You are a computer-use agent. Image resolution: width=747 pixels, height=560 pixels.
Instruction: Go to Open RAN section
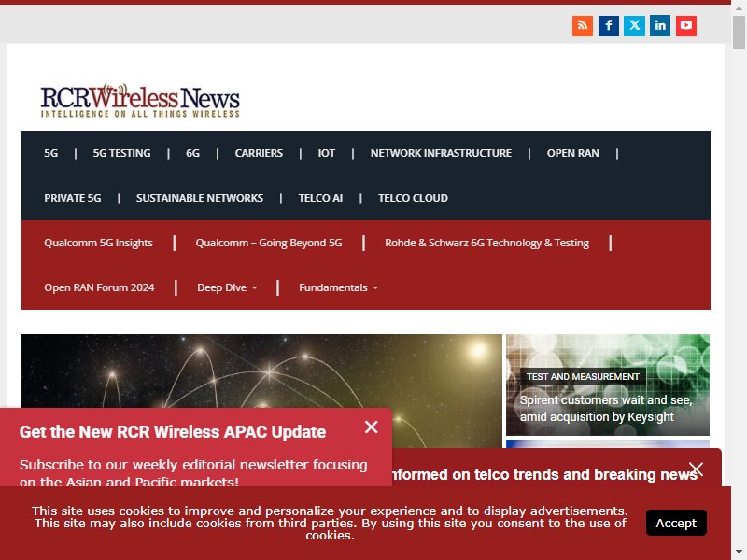tap(573, 153)
